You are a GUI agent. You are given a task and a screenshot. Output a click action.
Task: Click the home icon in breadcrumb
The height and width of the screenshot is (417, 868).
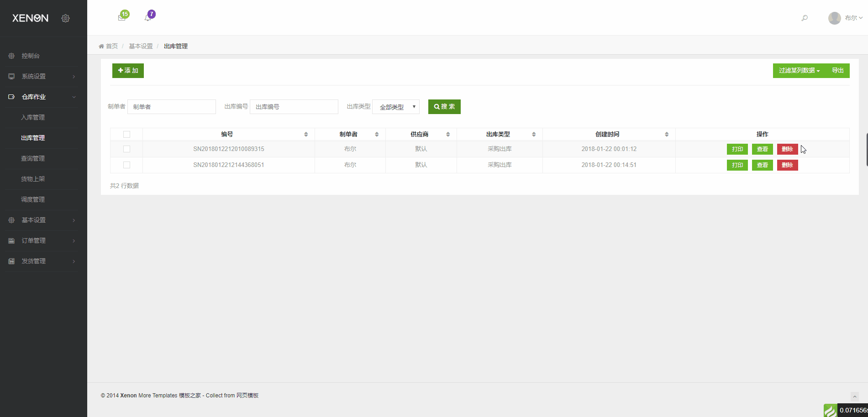[101, 46]
